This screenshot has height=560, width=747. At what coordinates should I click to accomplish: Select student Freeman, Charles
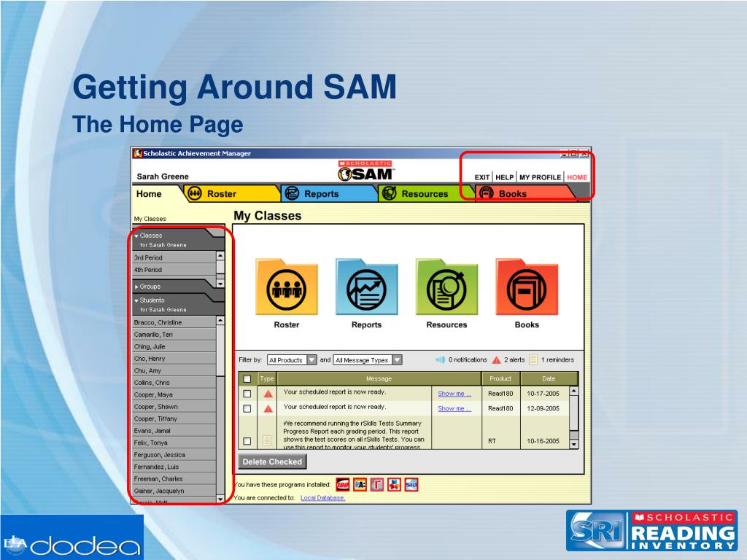click(174, 478)
